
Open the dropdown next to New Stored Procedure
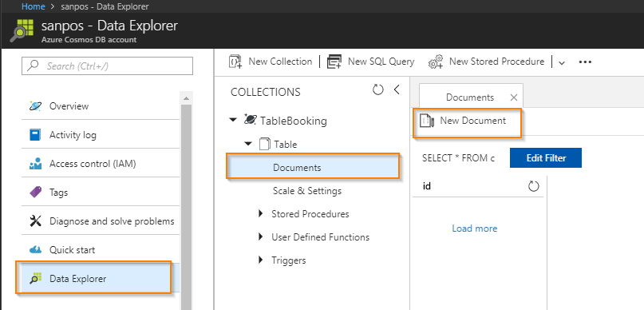tap(562, 62)
